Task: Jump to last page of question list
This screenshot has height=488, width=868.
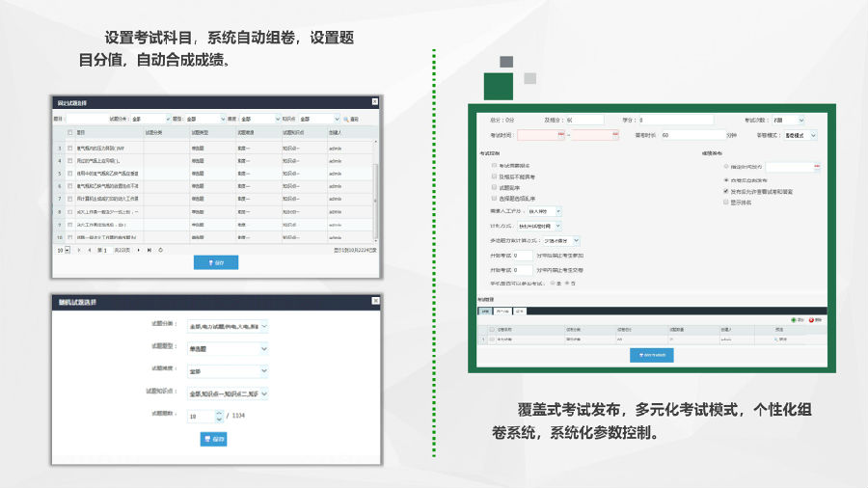Action: pos(148,250)
